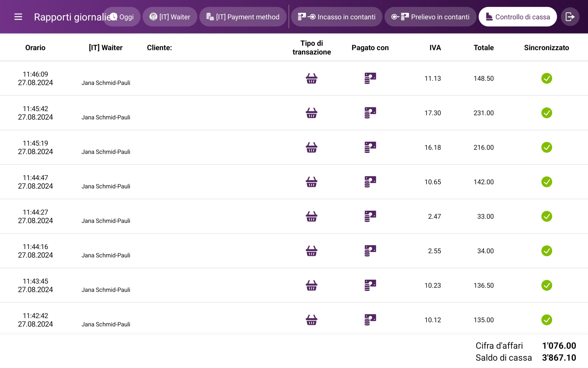Select the 11:45:19 timestamp cell
The height and width of the screenshot is (368, 588).
(35, 148)
